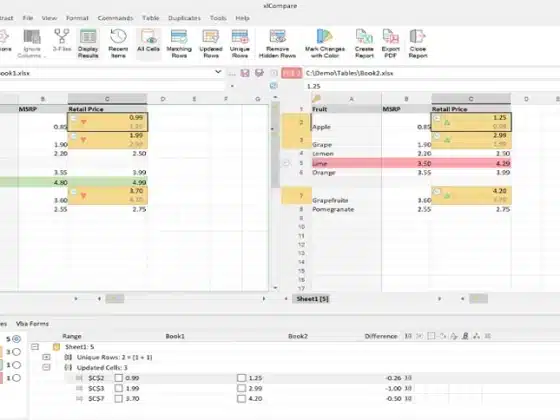
Task: Collapse the Sheet1: 5 tree node
Action: [x=35, y=347]
